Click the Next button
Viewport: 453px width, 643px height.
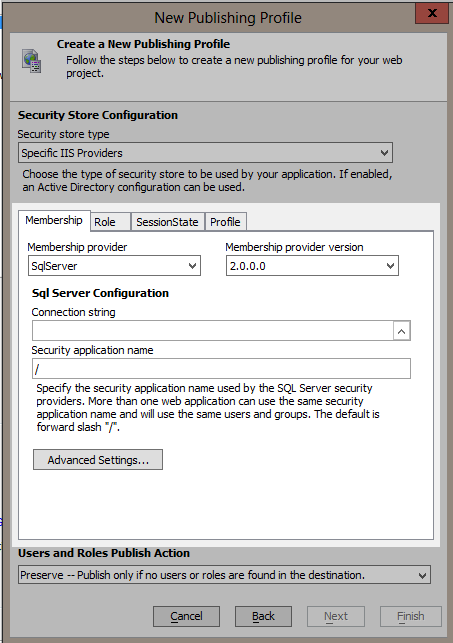pos(336,616)
